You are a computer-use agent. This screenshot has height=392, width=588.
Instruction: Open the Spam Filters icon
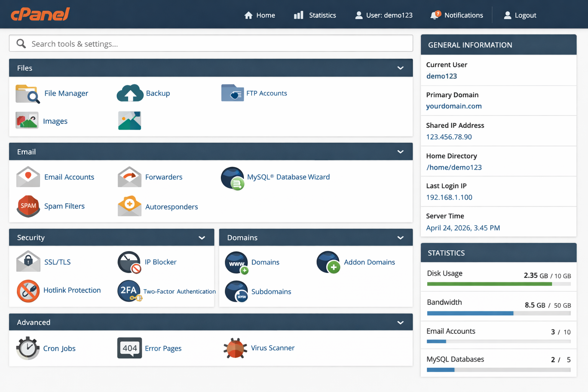28,206
